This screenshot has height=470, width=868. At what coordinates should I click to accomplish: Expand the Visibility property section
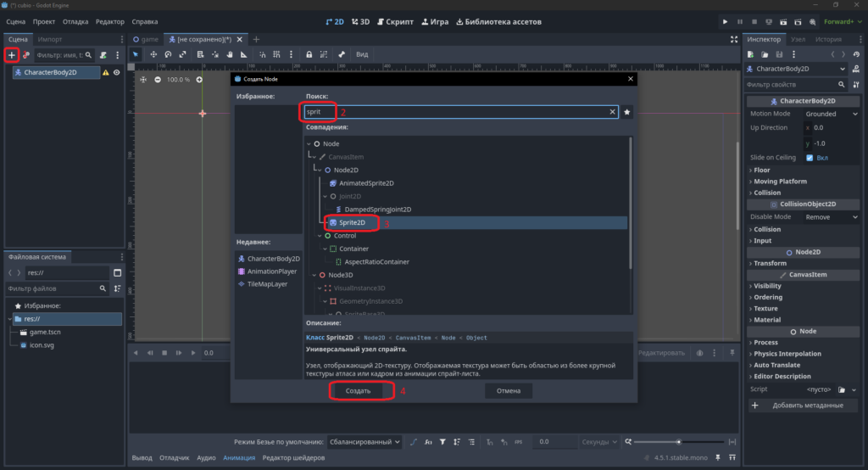(x=766, y=286)
